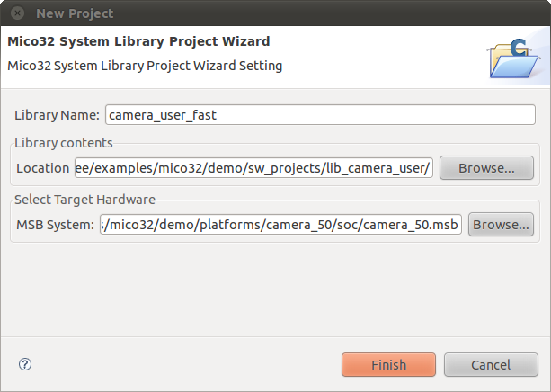Screen dimensions: 551x392
Task: Click the C project folder wizard icon
Action: coord(514,58)
